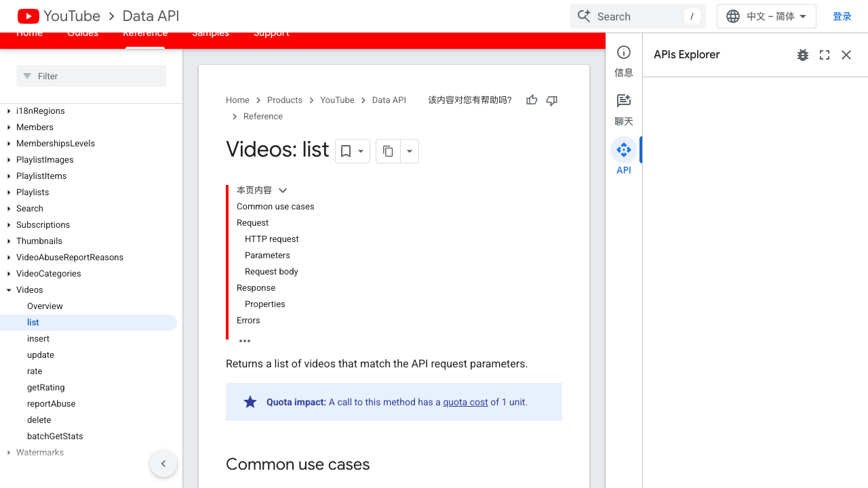Open the copy options dropdown arrow
The height and width of the screenshot is (488, 868).
coord(410,151)
